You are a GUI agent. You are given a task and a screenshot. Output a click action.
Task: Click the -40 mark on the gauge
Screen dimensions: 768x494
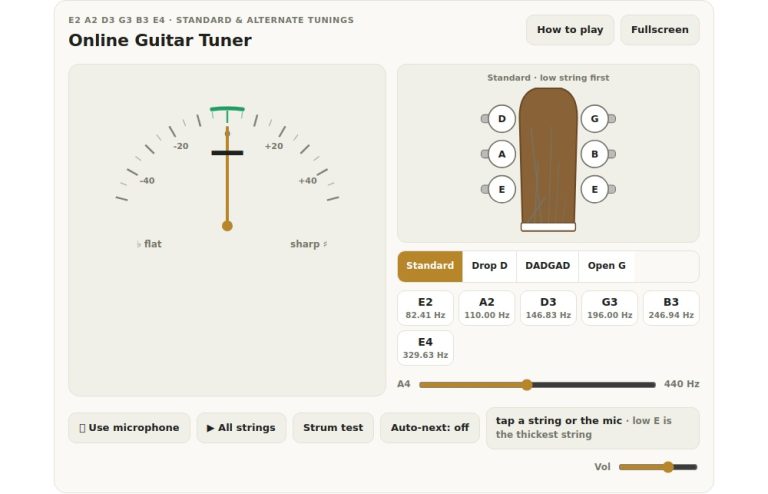pos(147,181)
